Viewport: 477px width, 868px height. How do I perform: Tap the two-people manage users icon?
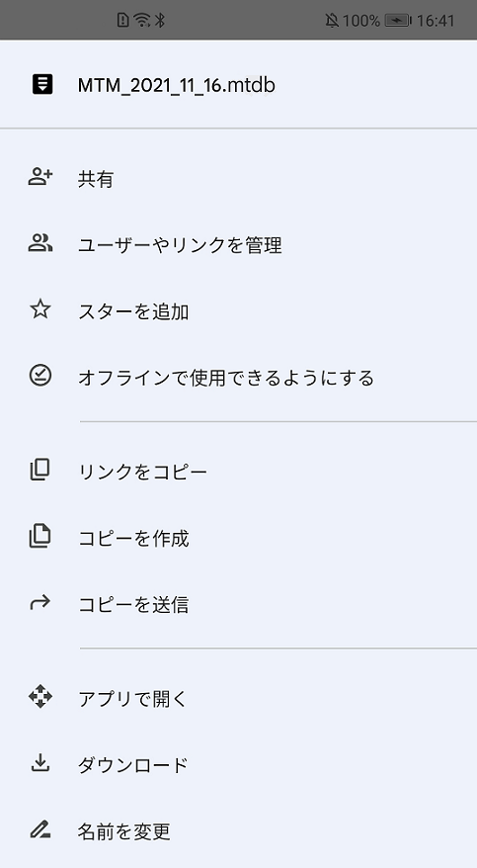coord(40,243)
